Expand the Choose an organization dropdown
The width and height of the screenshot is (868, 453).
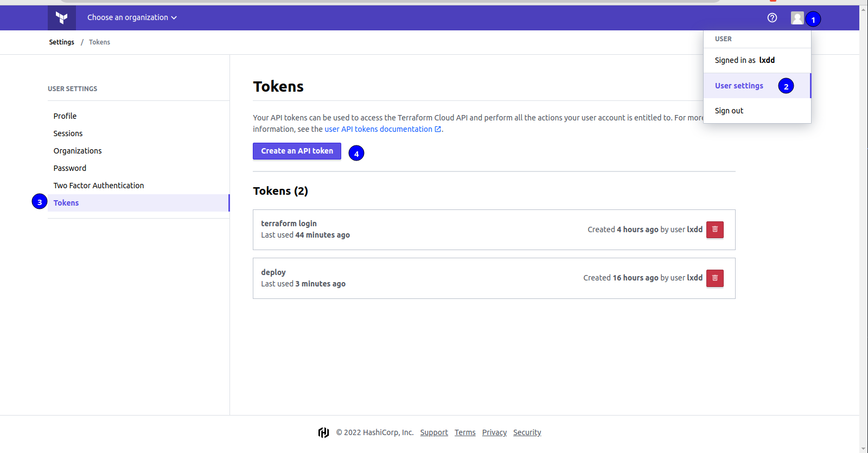[x=132, y=17]
